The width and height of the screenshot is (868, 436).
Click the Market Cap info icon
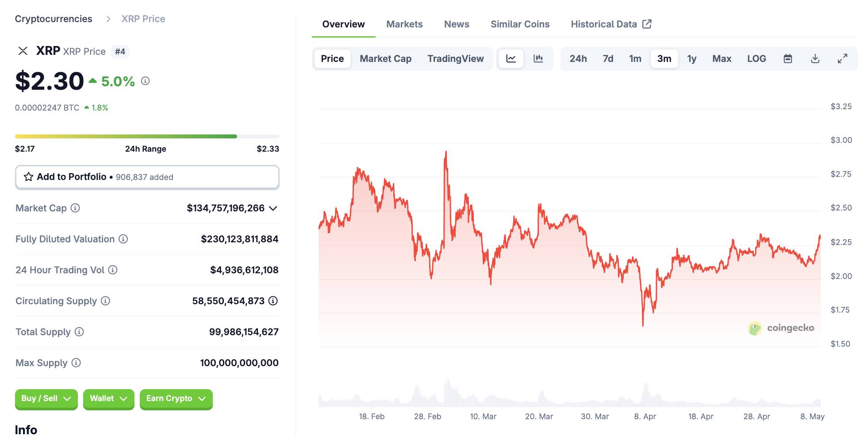tap(76, 208)
